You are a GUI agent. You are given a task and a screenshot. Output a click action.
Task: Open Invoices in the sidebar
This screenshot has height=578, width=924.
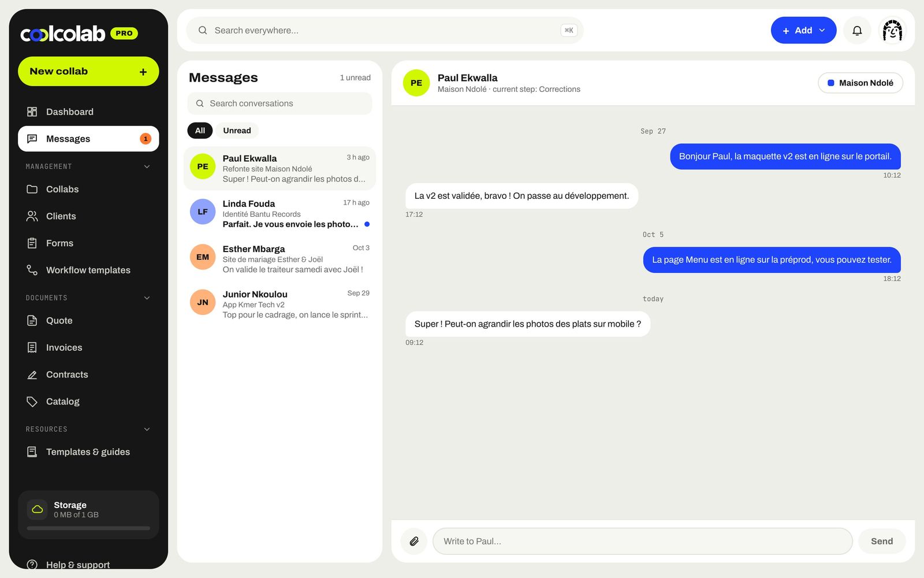88,347
